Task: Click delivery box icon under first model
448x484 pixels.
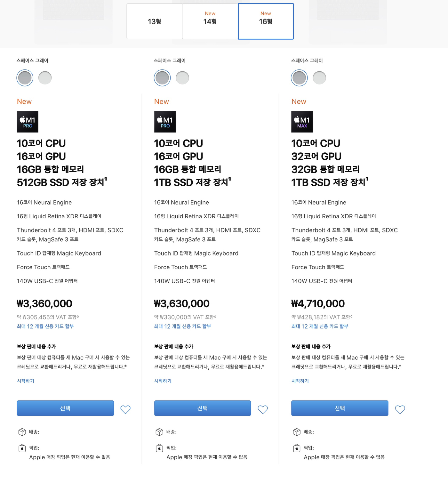Action: 22,432
